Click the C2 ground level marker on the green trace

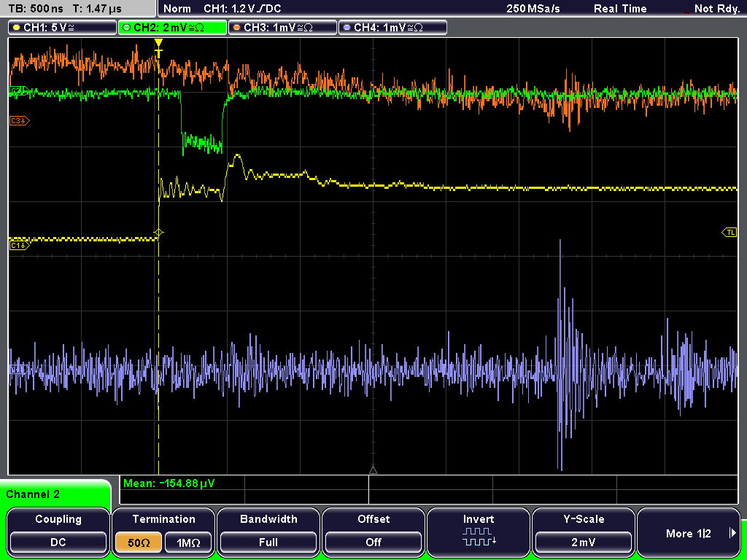20,91
